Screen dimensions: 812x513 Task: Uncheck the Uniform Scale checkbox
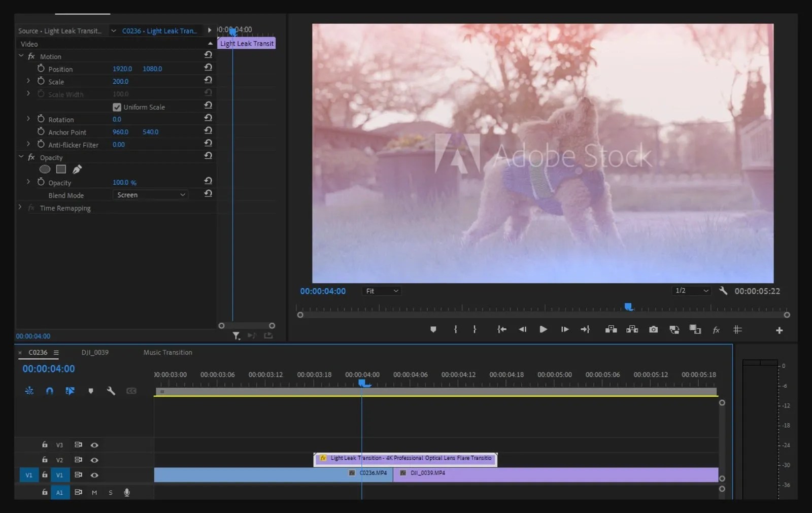pos(117,107)
